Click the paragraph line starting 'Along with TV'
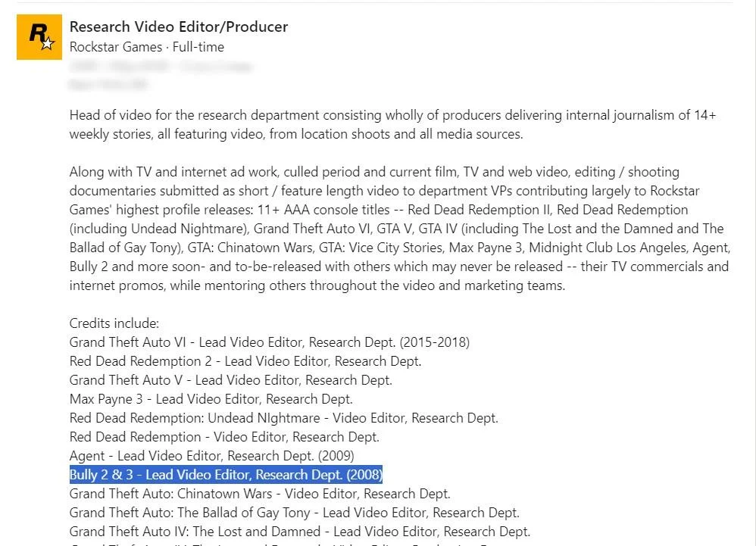This screenshot has width=756, height=546. (374, 172)
